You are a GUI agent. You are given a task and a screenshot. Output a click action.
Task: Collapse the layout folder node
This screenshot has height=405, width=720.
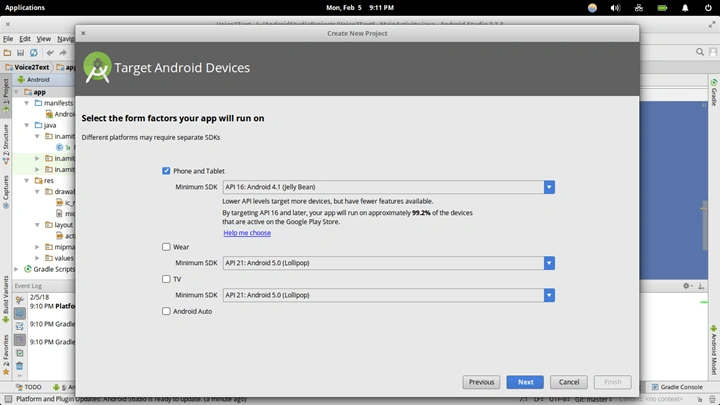coord(37,225)
